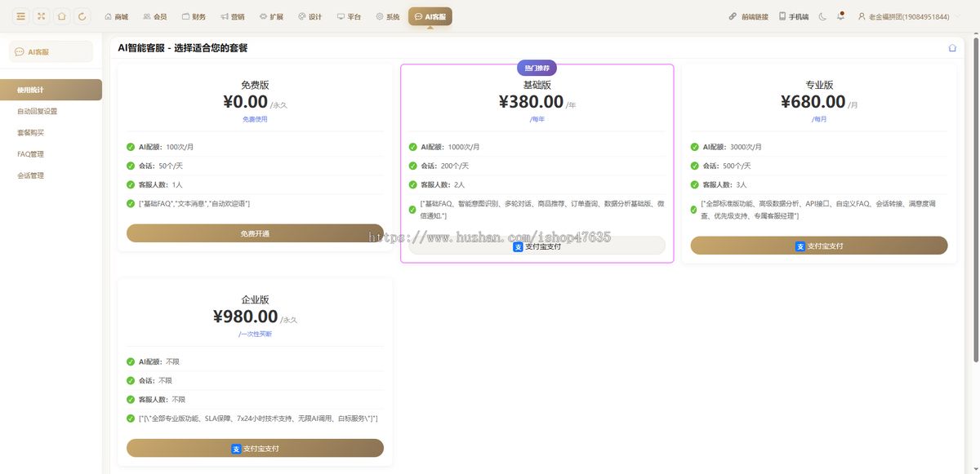Click the AI客服 sidebar header

(x=51, y=51)
